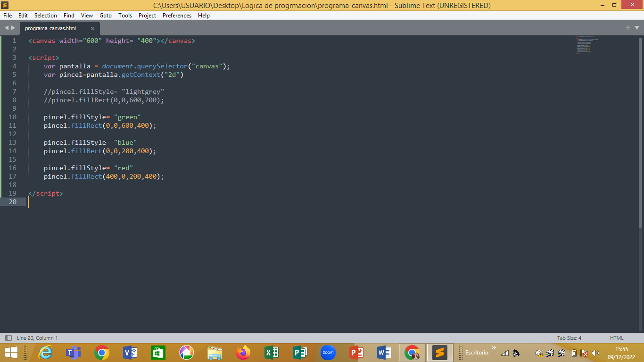Screen dimensions: 644x362
Task: Add new tab with plus icon
Action: (x=628, y=28)
